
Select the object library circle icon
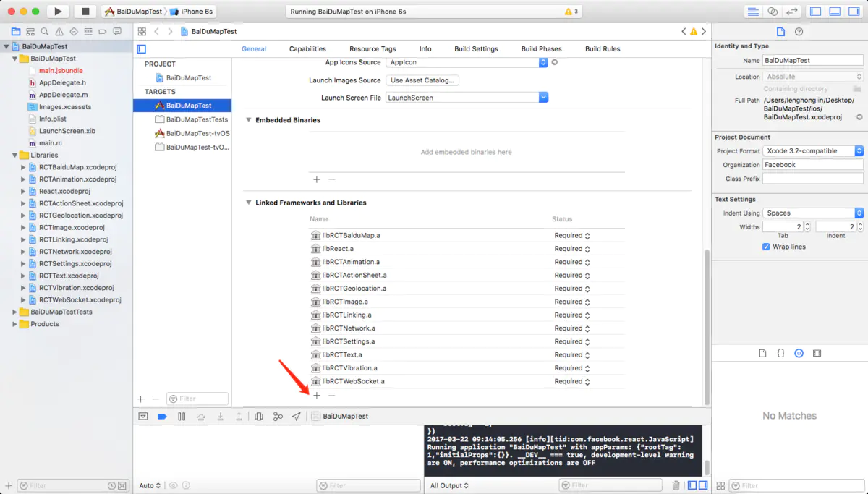pos(799,353)
